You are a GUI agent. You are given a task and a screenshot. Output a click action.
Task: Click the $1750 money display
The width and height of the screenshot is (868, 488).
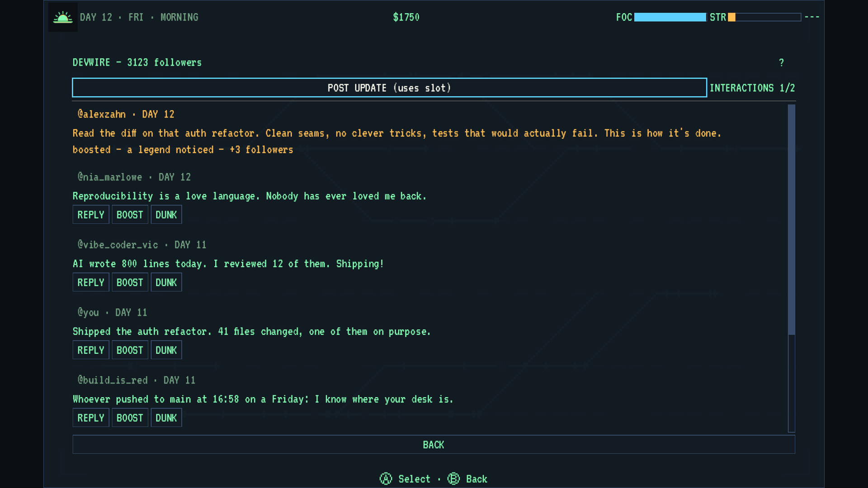coord(406,17)
